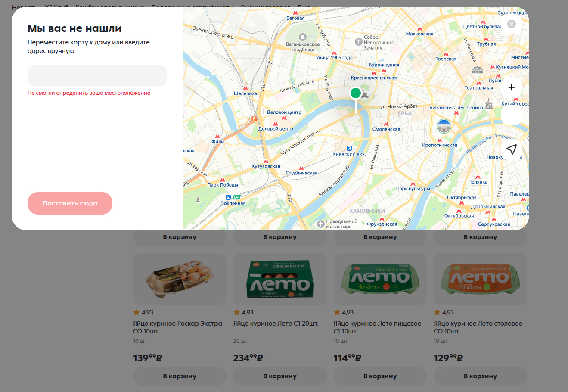Zoom in on the map
The height and width of the screenshot is (392, 568).
tap(511, 87)
